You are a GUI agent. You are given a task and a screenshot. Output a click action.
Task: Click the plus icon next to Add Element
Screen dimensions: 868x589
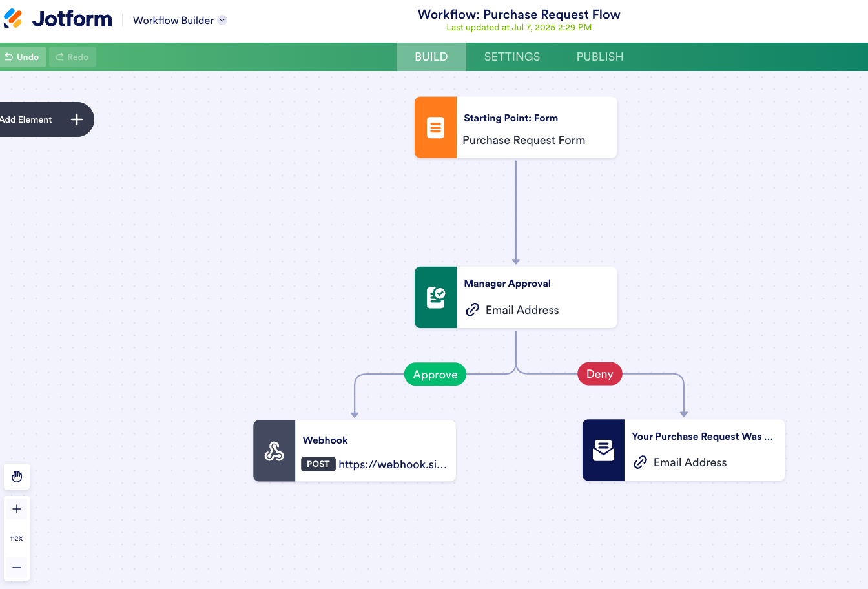click(x=76, y=119)
